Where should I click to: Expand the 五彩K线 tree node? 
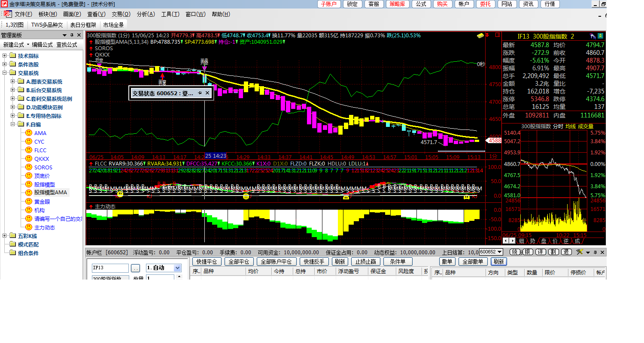point(5,236)
